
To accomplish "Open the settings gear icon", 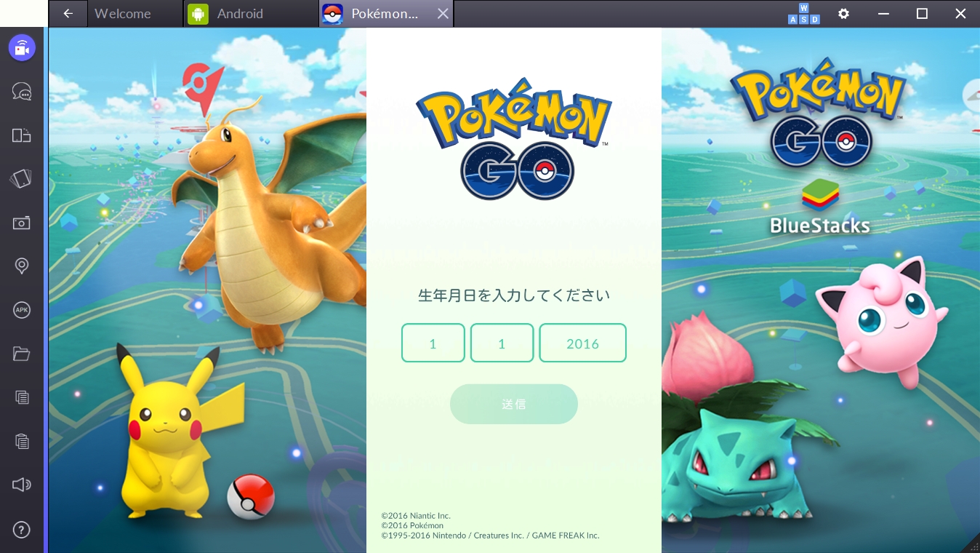I will click(x=843, y=14).
